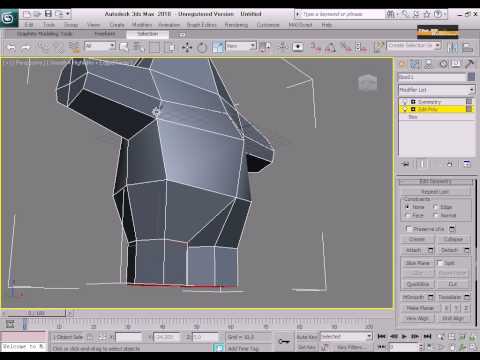
Task: Open the 3ds Max application button
Action: [9, 17]
